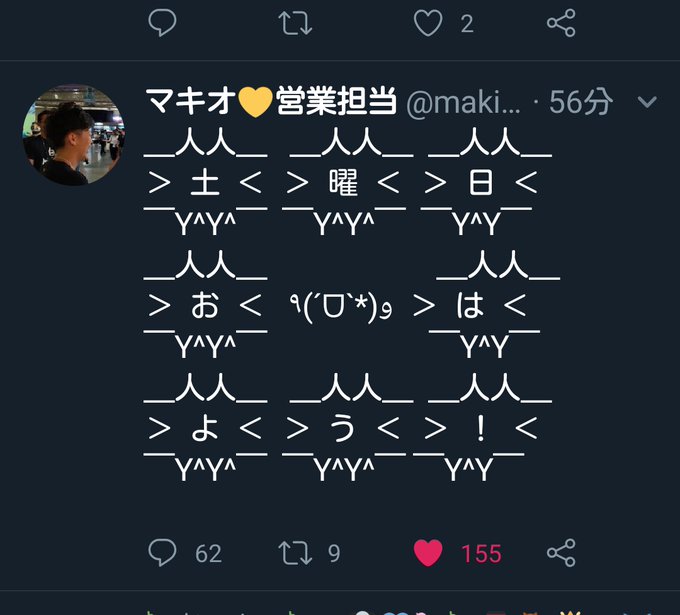The width and height of the screenshot is (680, 615).
Task: Open replies on tweet with 62 comments
Action: 162,553
